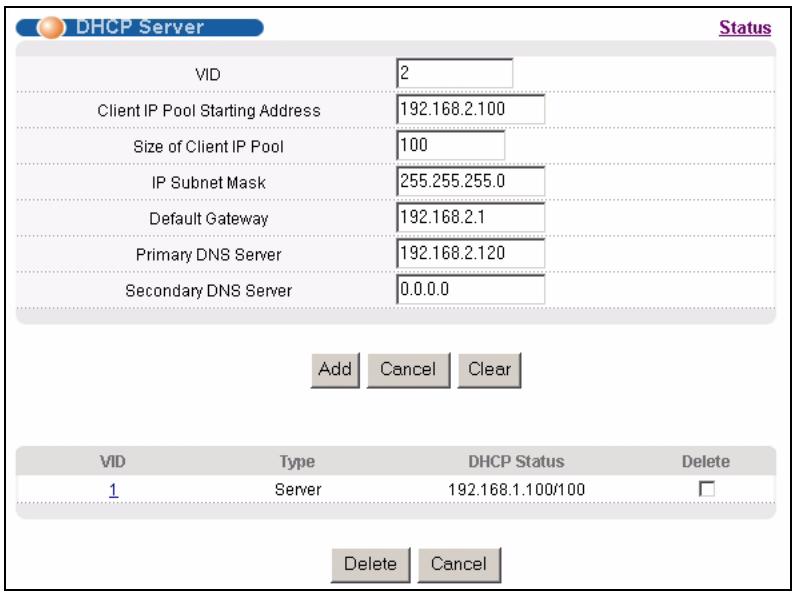Click the VID column header in the table

(x=113, y=461)
